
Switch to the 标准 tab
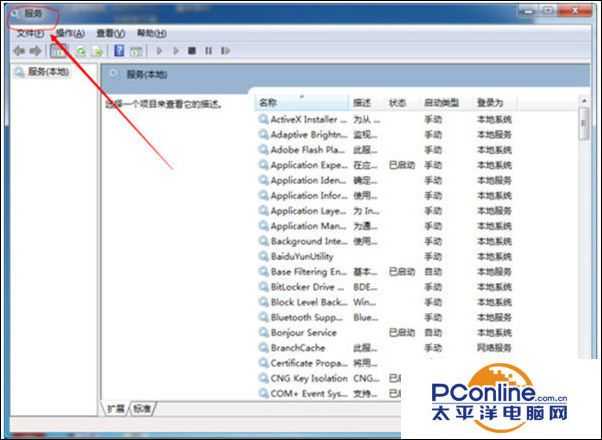(x=143, y=408)
